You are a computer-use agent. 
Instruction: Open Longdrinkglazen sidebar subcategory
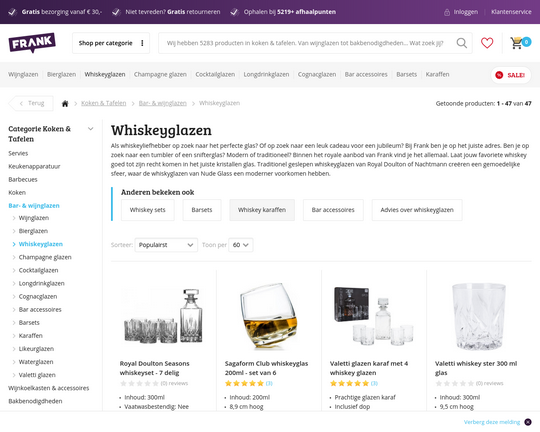tap(42, 284)
